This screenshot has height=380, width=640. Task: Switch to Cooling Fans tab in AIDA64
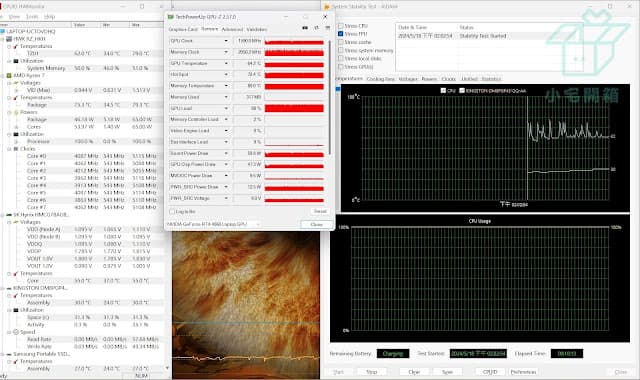pos(381,79)
